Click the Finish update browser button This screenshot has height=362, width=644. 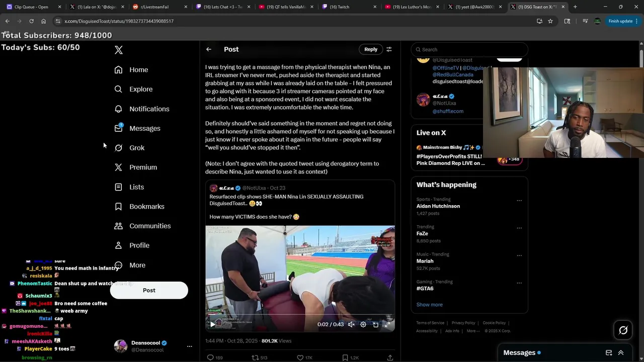point(623,21)
